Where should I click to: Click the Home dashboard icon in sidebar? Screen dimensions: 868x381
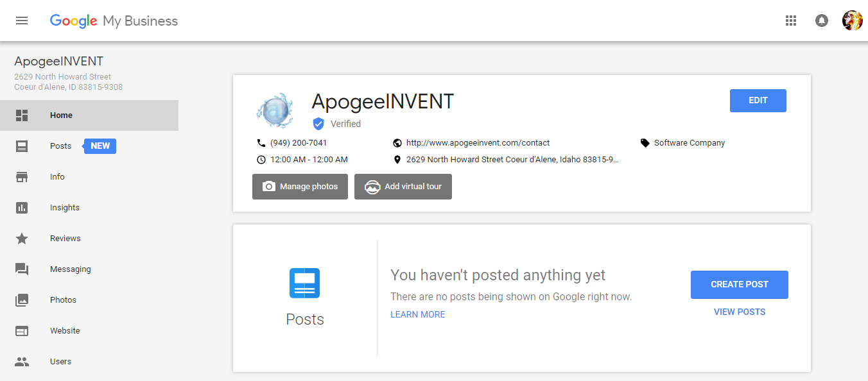click(22, 115)
